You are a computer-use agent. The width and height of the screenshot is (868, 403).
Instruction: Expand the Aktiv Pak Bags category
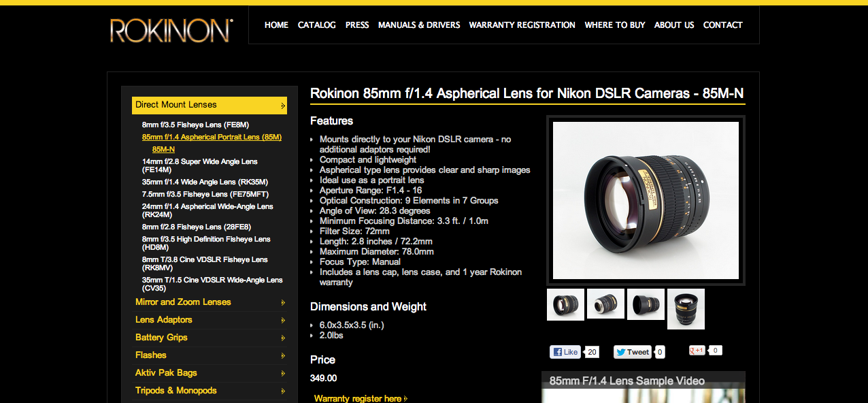pos(210,373)
